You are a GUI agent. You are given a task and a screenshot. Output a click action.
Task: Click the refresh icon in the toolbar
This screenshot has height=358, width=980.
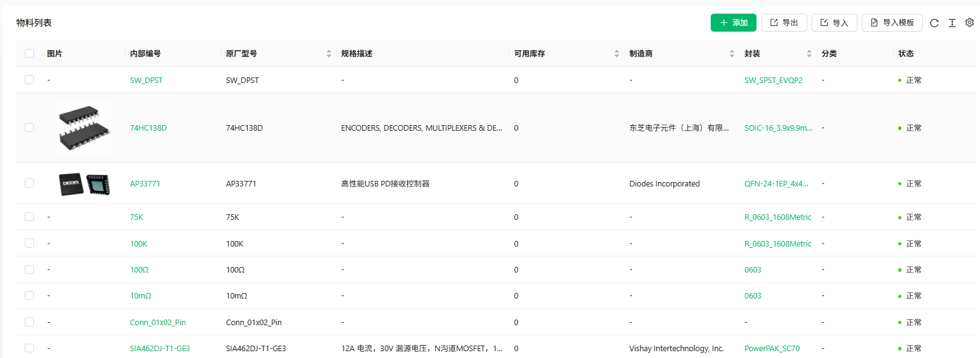(934, 23)
